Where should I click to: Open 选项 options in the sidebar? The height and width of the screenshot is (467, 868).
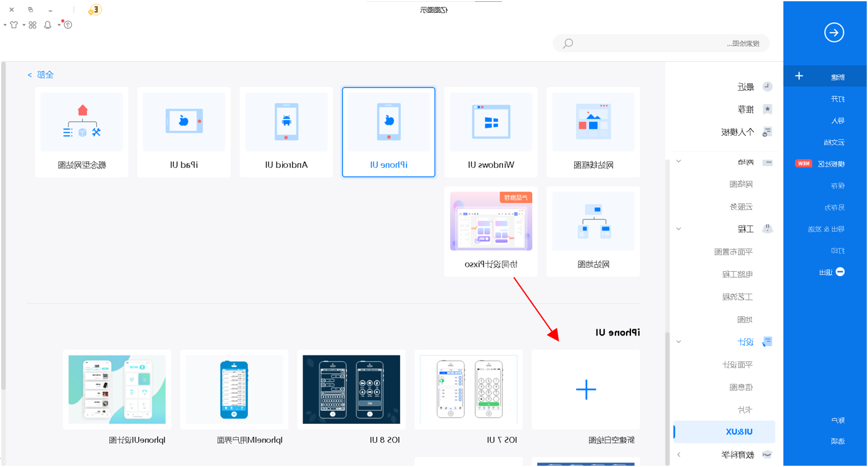pyautogui.click(x=837, y=441)
